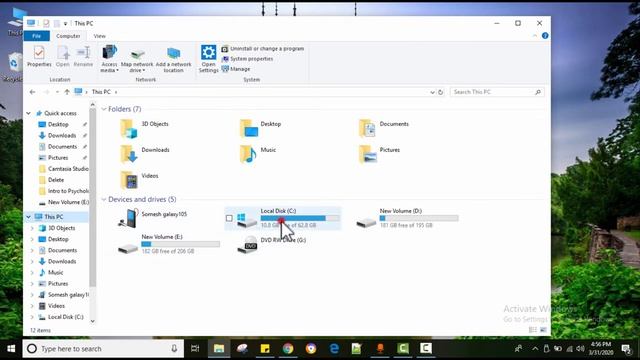Open the Windows Start menu
640x360 pixels.
tap(11, 349)
